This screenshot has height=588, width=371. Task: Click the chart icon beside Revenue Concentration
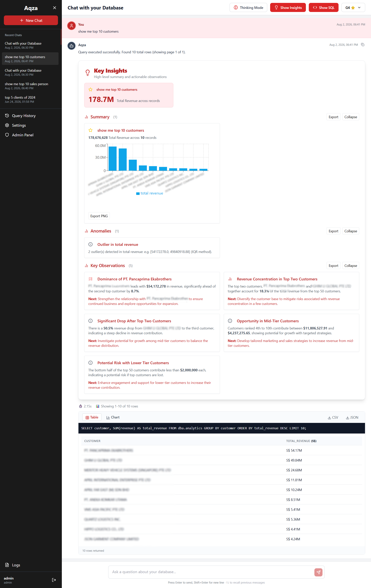tap(230, 279)
